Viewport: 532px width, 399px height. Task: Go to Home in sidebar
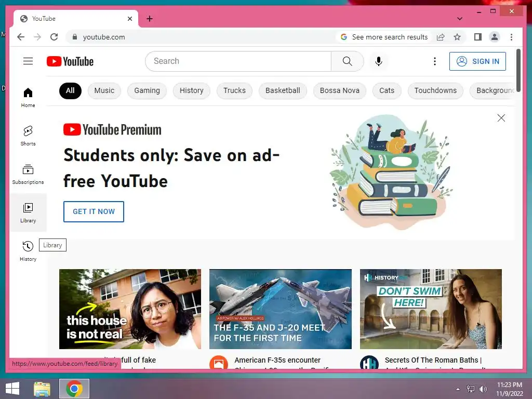click(28, 97)
